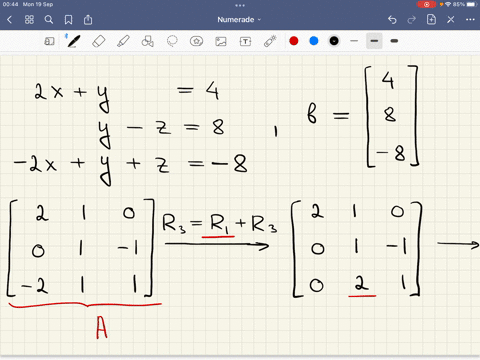Go back with the left chevron
The height and width of the screenshot is (360, 480).
coord(9,20)
